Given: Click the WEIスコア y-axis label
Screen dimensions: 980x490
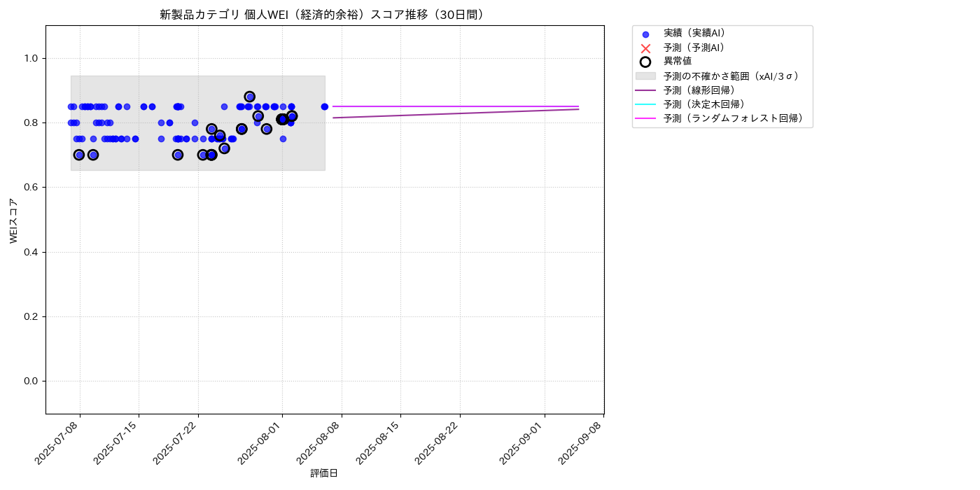Looking at the screenshot, I should point(13,220).
